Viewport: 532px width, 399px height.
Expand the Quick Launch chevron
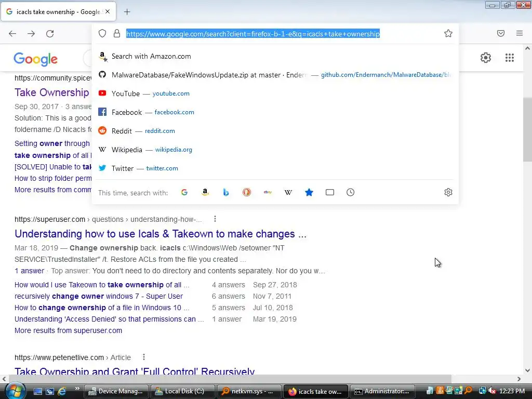(77, 389)
